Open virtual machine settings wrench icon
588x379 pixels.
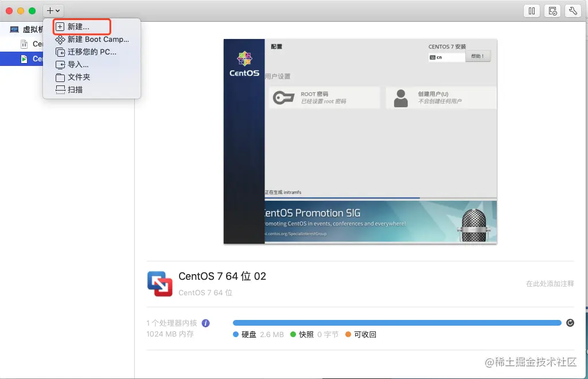(573, 11)
